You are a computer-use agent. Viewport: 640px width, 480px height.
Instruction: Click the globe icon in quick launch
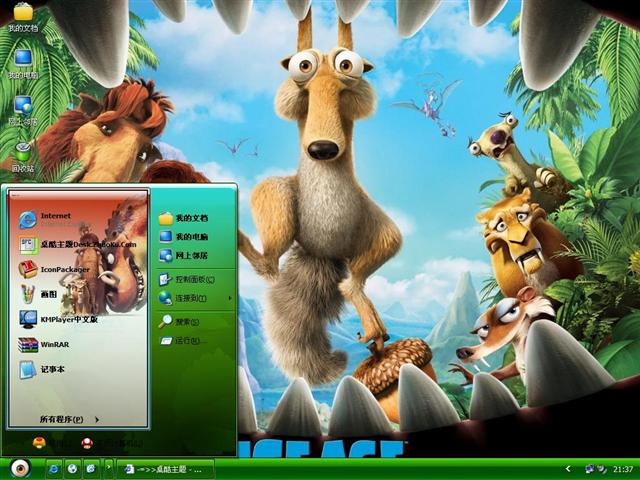pyautogui.click(x=72, y=469)
